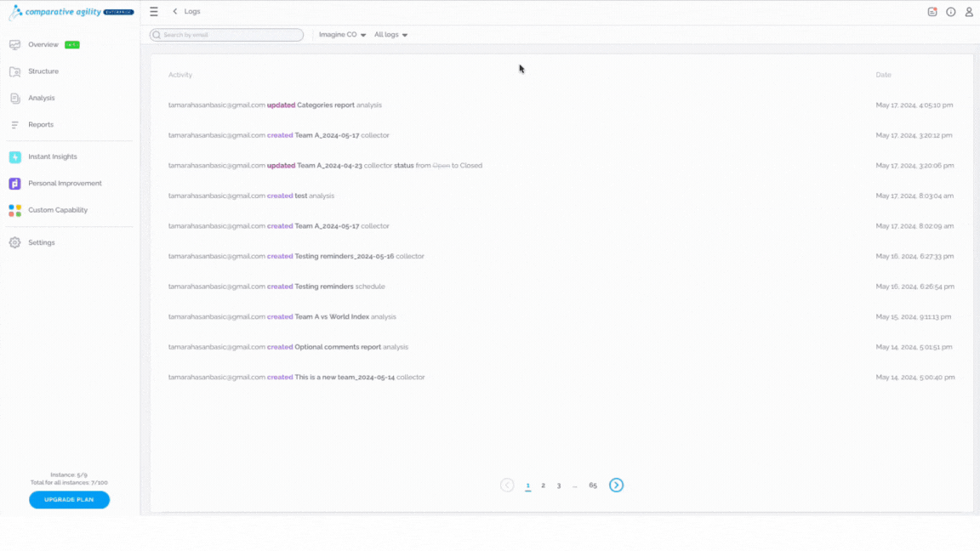This screenshot has height=551, width=980.
Task: Click the Search by email field
Action: click(227, 35)
